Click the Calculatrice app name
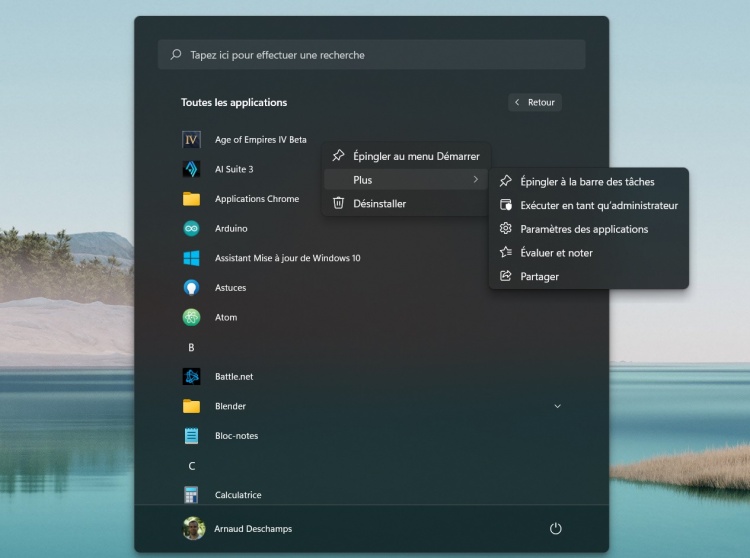Screen dimensions: 750x558 (238, 495)
